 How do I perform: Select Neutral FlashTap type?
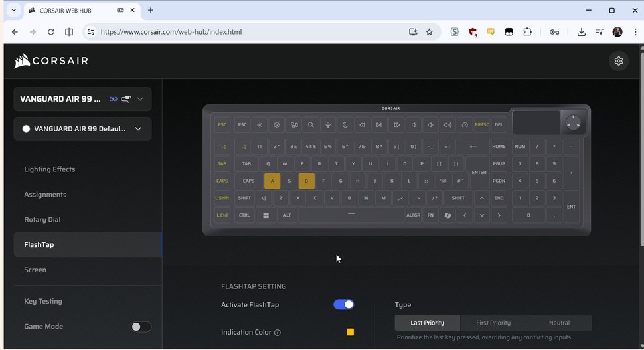tap(560, 323)
